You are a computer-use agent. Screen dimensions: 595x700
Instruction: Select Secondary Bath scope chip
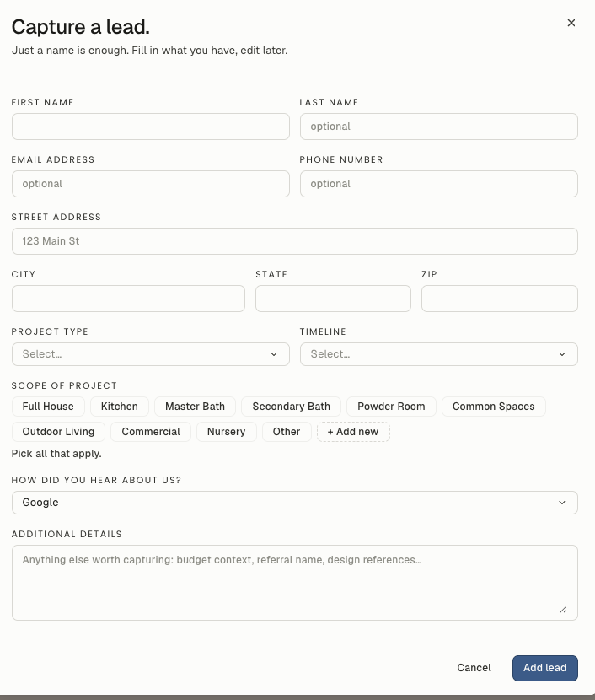[292, 407]
